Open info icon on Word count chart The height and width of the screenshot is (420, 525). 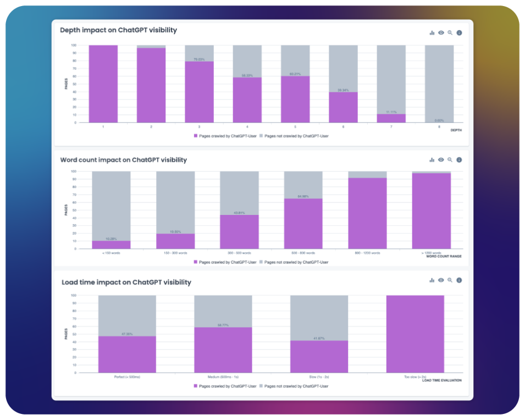(459, 160)
